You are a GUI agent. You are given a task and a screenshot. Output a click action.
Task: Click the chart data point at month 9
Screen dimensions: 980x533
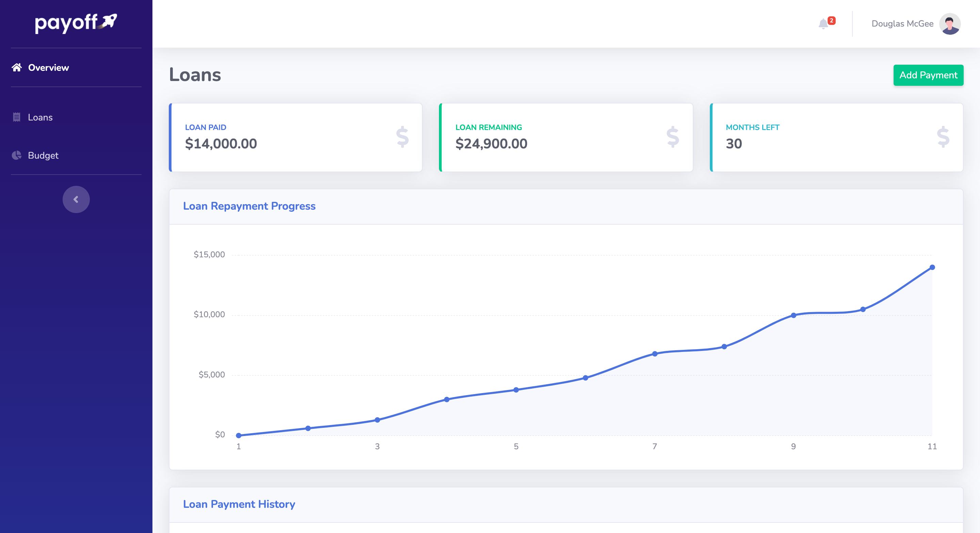794,316
